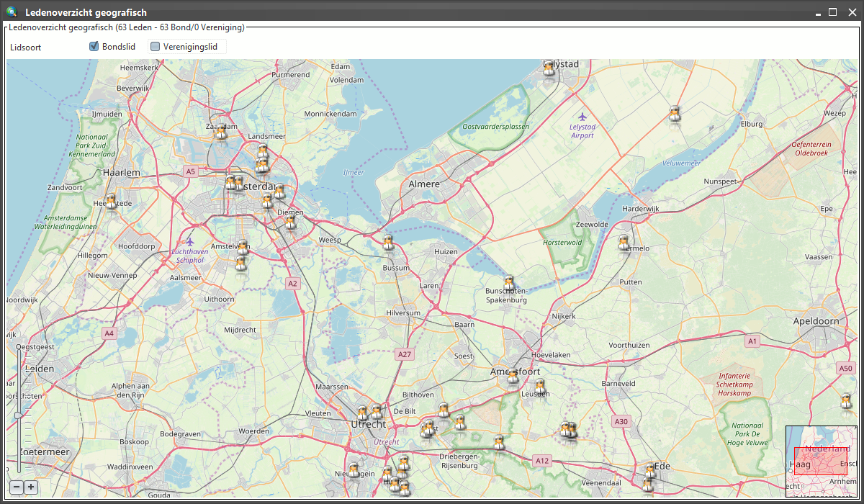Click the Haarlem city label
The image size is (864, 504).
tap(121, 173)
